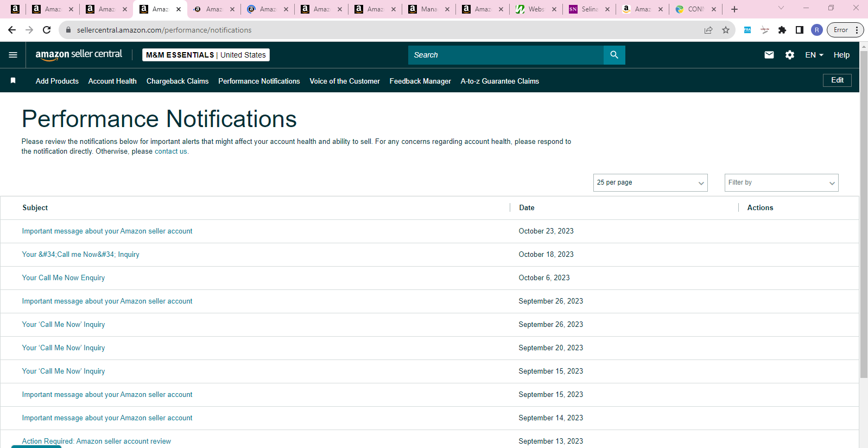868x448 pixels.
Task: Expand the 25 per page dropdown
Action: (650, 182)
